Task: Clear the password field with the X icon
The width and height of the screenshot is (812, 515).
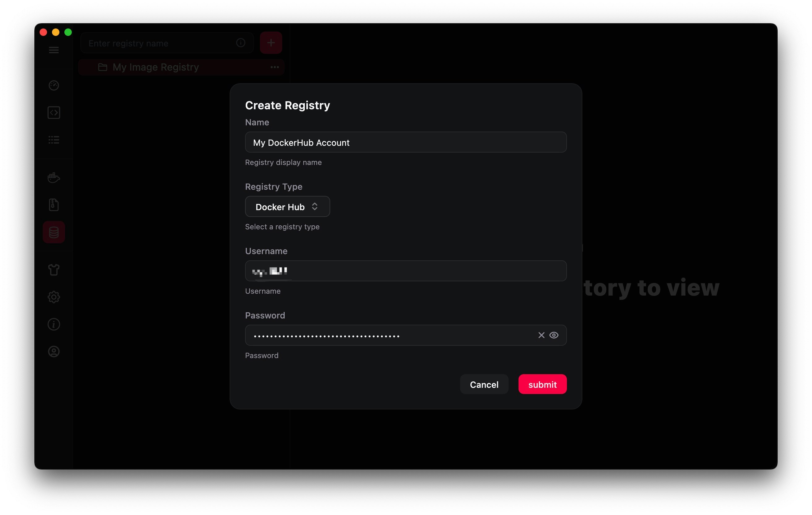Action: pos(541,335)
